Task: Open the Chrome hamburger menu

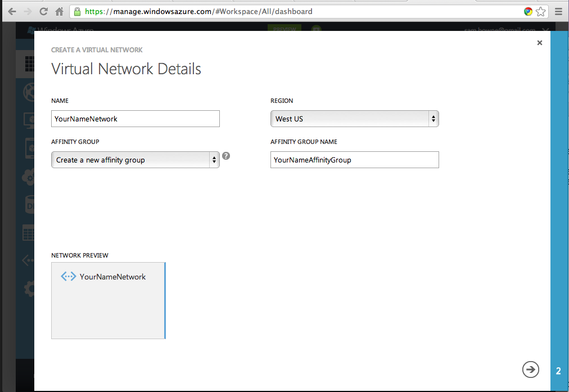Action: tap(558, 12)
